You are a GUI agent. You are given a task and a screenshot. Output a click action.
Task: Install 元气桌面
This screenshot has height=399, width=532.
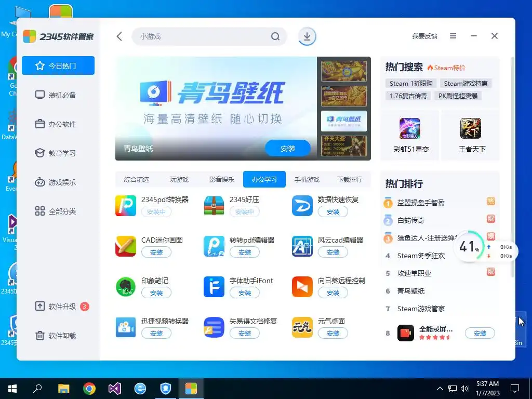point(333,333)
